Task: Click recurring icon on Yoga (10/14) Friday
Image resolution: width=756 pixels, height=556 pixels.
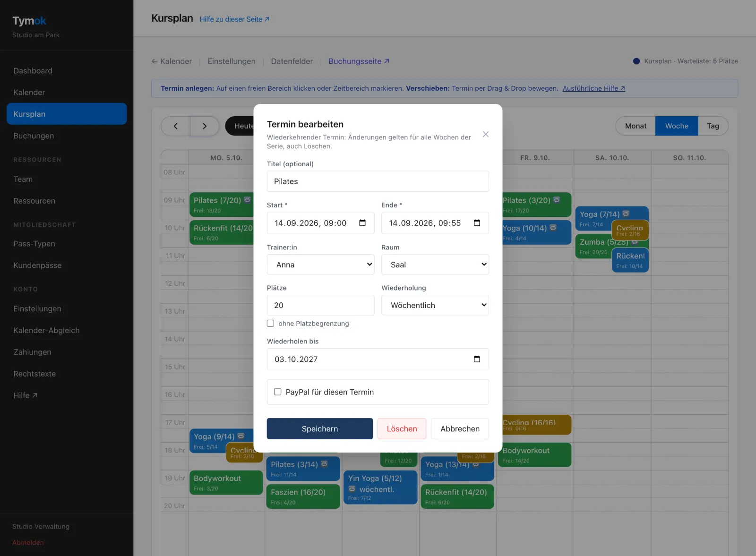Action: click(553, 228)
